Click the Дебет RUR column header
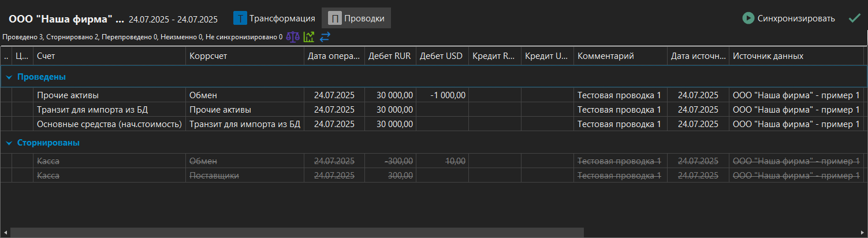The width and height of the screenshot is (868, 238). tap(390, 56)
